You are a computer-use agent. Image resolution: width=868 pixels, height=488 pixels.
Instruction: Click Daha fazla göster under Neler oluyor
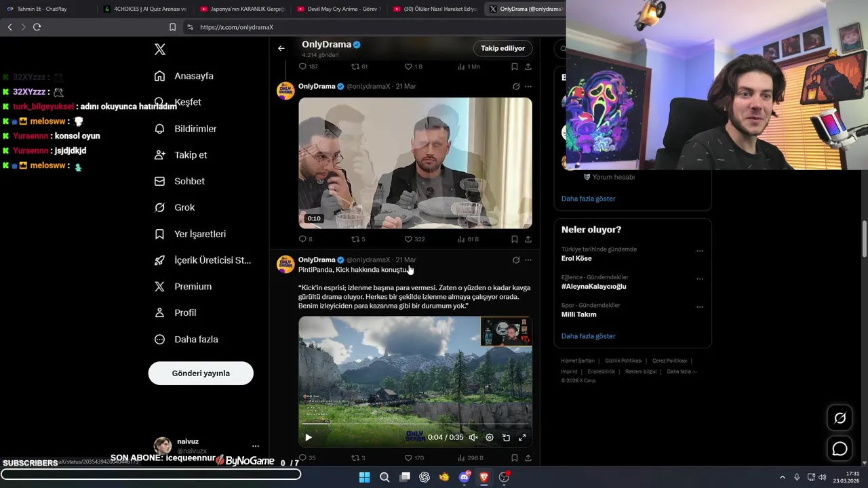click(589, 336)
